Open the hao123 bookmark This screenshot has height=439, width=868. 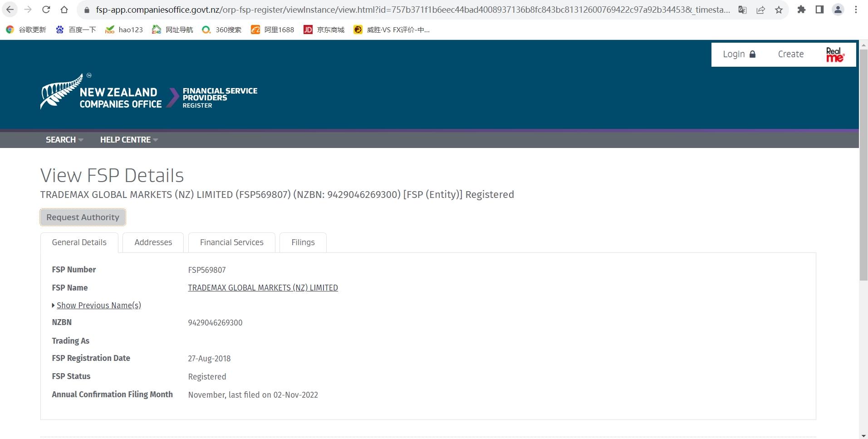[124, 30]
